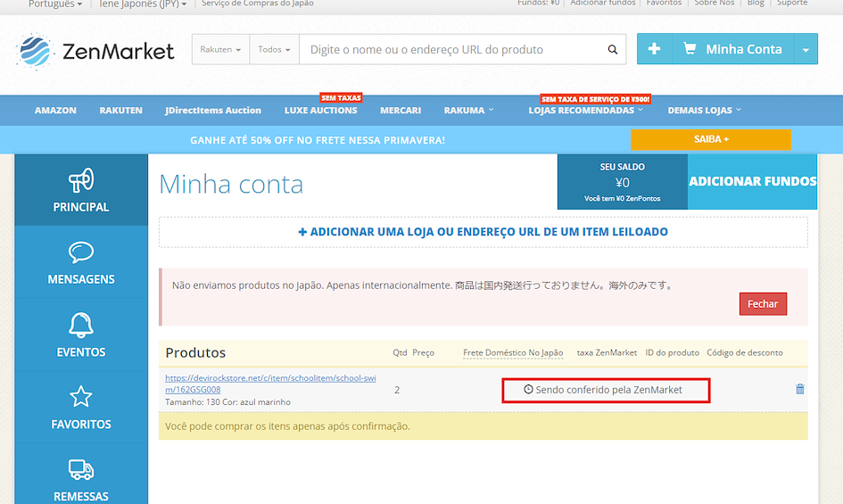Open JDirectItems Auction tab
This screenshot has width=843, height=504.
click(213, 111)
